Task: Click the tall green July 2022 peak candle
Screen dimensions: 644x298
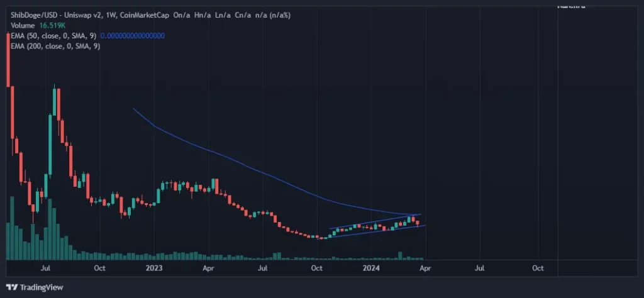Action: pos(54,101)
